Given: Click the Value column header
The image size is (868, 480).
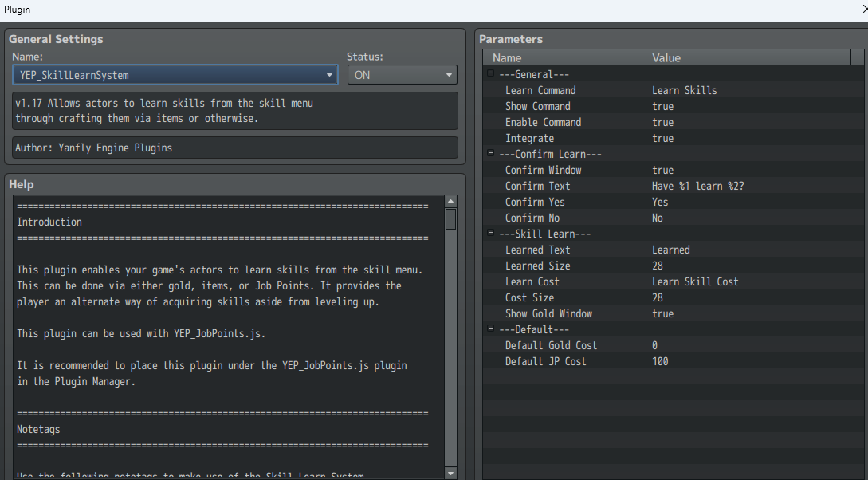Looking at the screenshot, I should pyautogui.click(x=746, y=57).
